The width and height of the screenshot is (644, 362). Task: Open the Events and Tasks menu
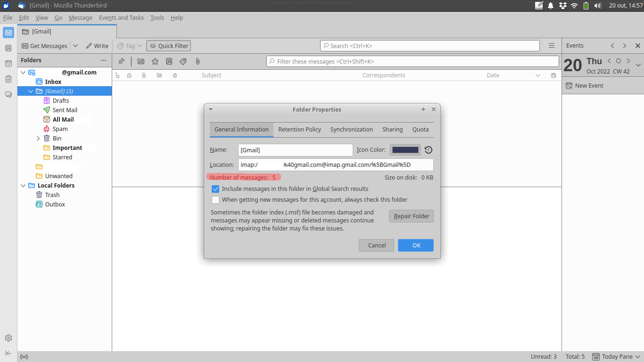[x=121, y=18]
